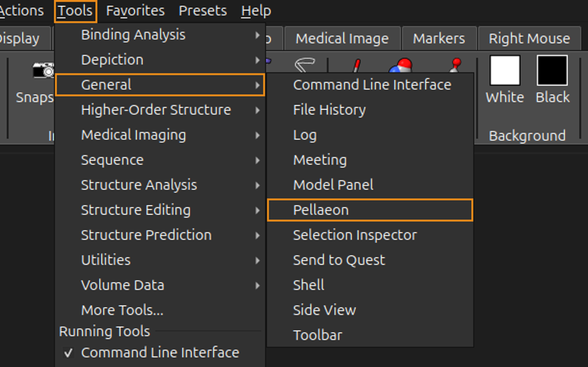Open the Favorites menu

coord(135,11)
